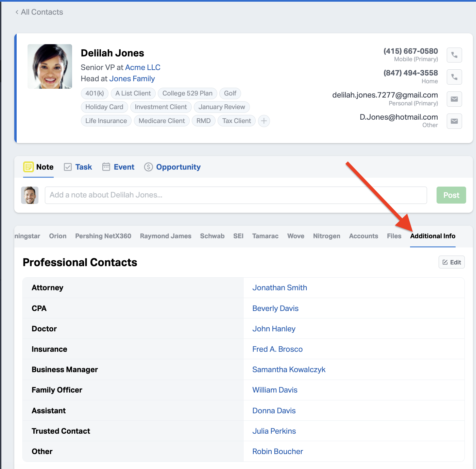Click the note input field
Screen dimensions: 476x469
point(236,195)
